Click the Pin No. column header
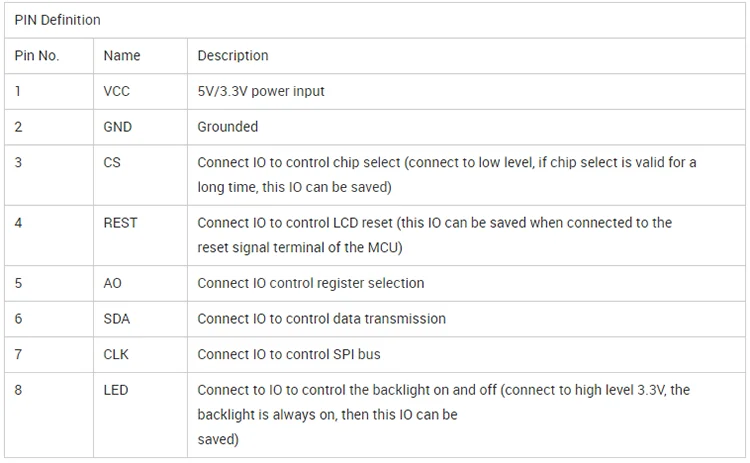This screenshot has height=463, width=750. coord(37,56)
